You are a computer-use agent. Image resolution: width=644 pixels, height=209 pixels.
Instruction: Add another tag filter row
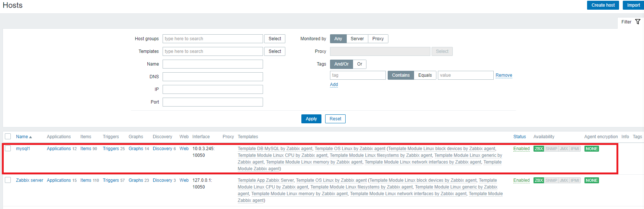tap(334, 85)
